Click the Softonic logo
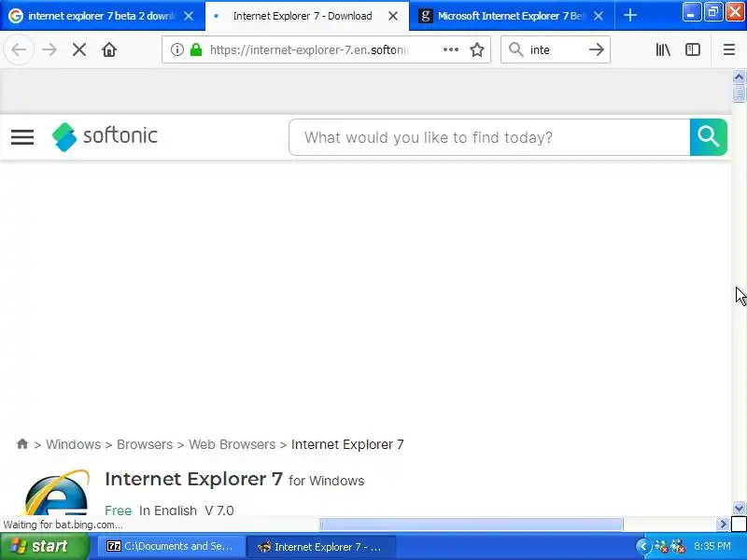The image size is (747, 560). (105, 136)
